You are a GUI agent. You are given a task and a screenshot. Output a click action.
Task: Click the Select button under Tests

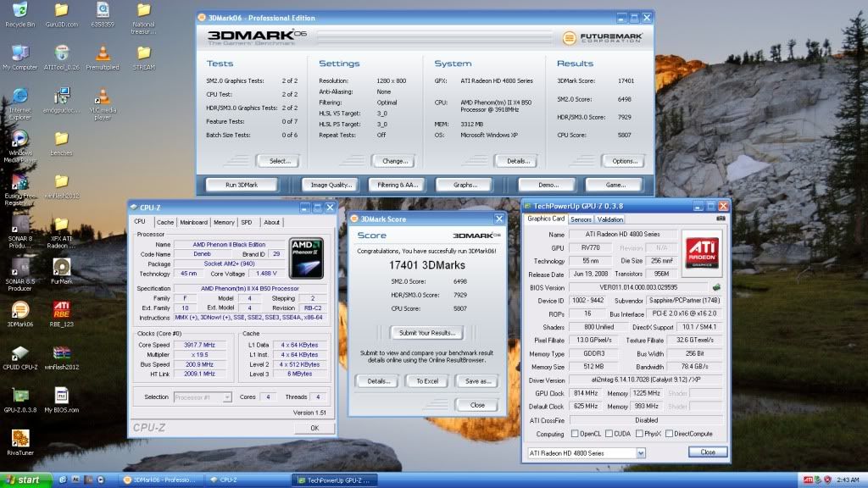click(278, 161)
